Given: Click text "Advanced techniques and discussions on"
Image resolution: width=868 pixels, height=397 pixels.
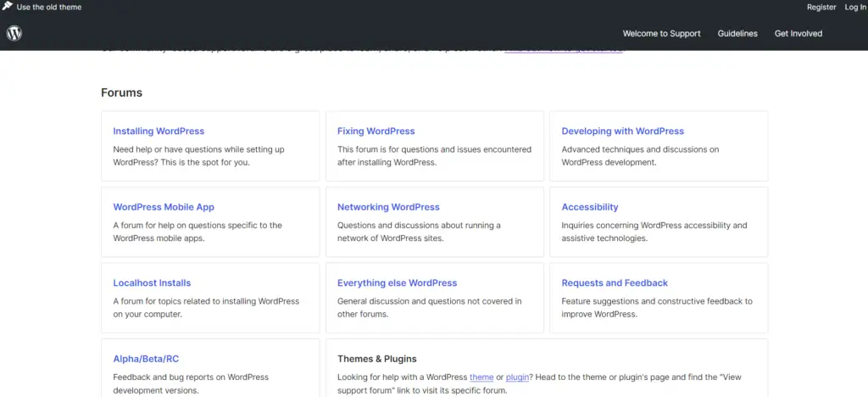Looking at the screenshot, I should click(641, 149).
